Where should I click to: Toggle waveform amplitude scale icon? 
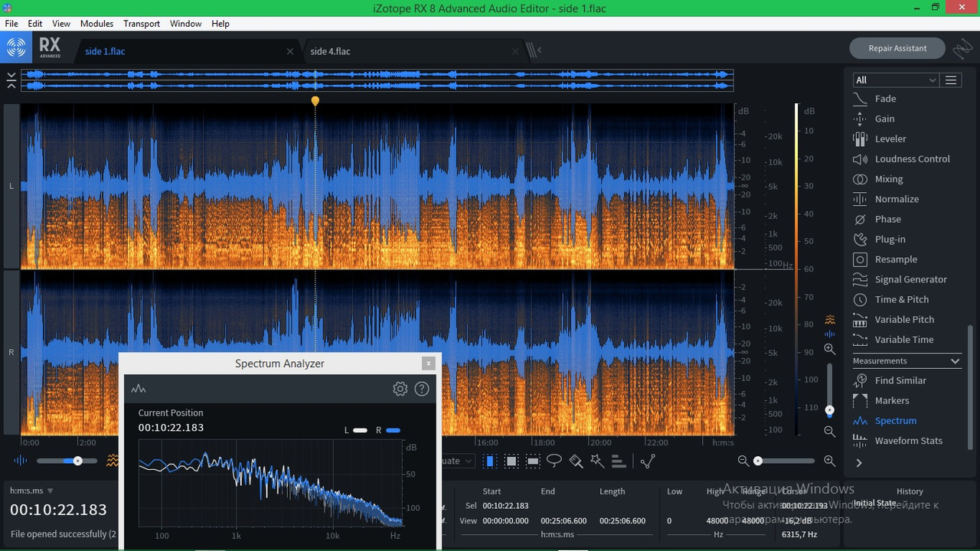pyautogui.click(x=830, y=334)
